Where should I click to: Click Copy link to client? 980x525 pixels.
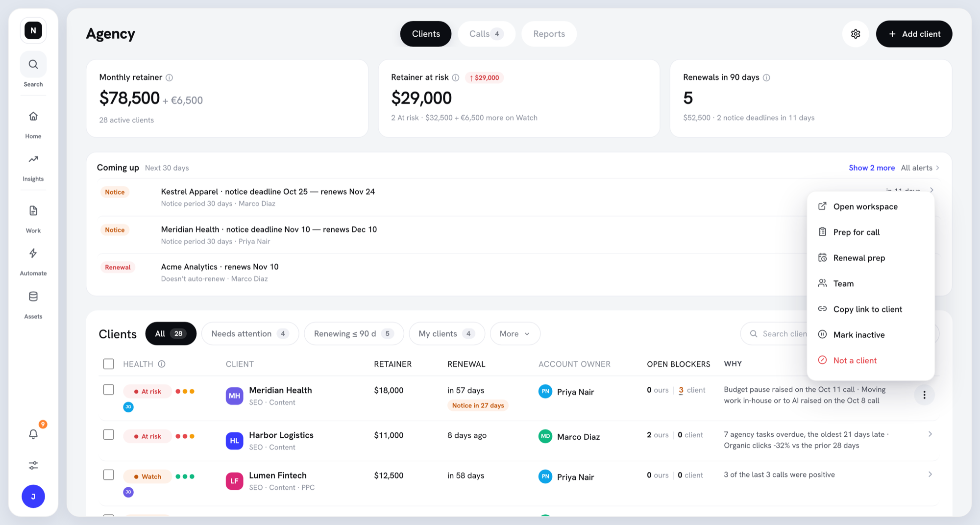pyautogui.click(x=870, y=309)
